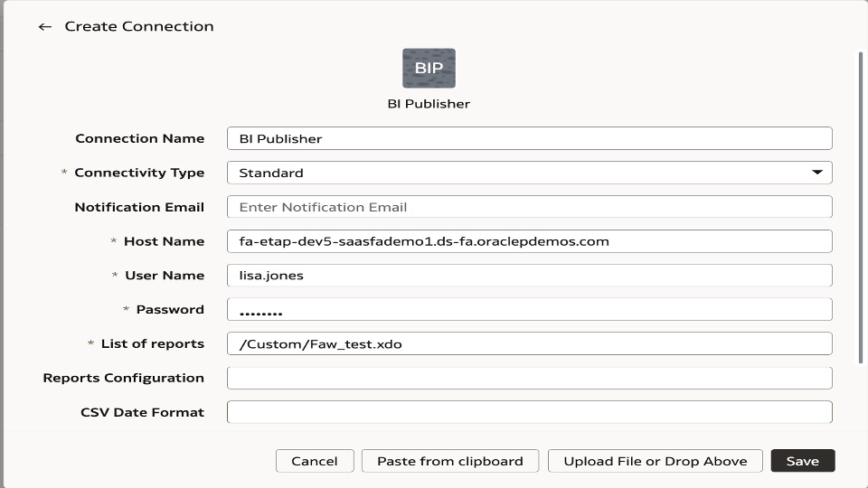Click the Password label
This screenshot has height=488, width=868.
pyautogui.click(x=170, y=309)
